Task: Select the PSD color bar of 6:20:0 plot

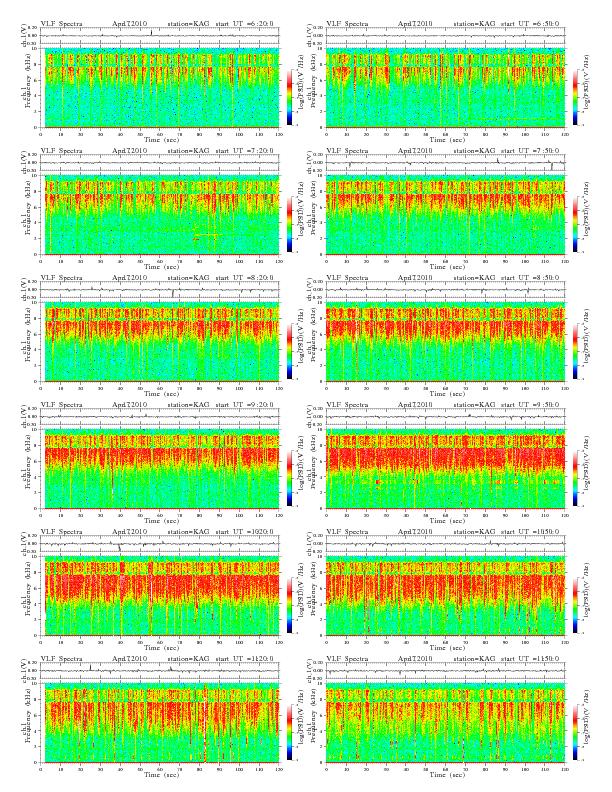Action: pos(289,97)
